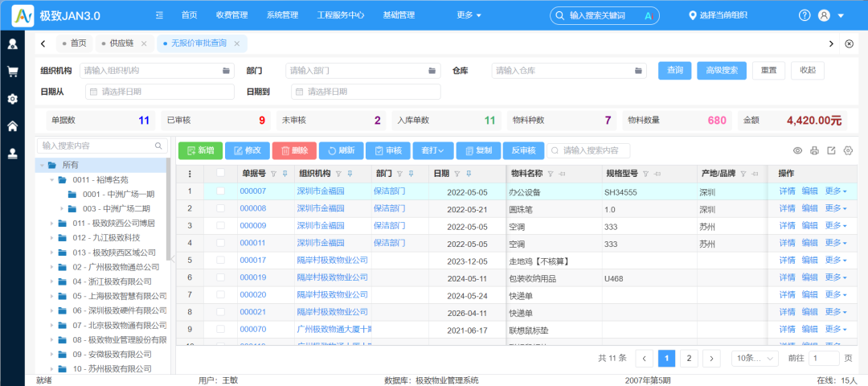Click the filter icon in 部门 column header
The width and height of the screenshot is (868, 386).
click(399, 174)
